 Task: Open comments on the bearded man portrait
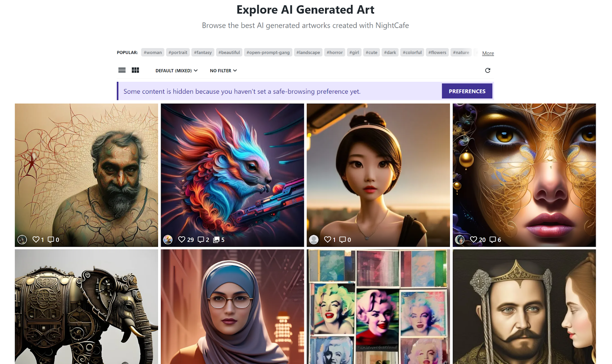(51, 240)
